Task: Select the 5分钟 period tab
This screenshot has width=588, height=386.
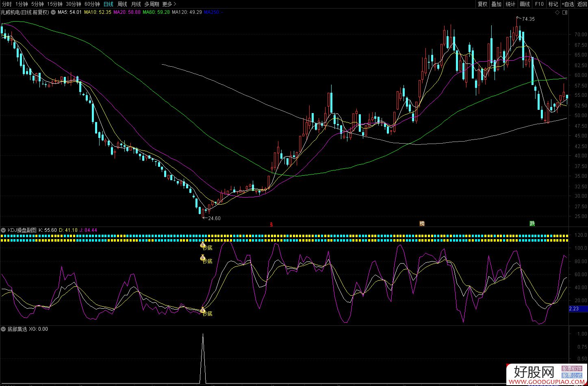Action: point(37,4)
